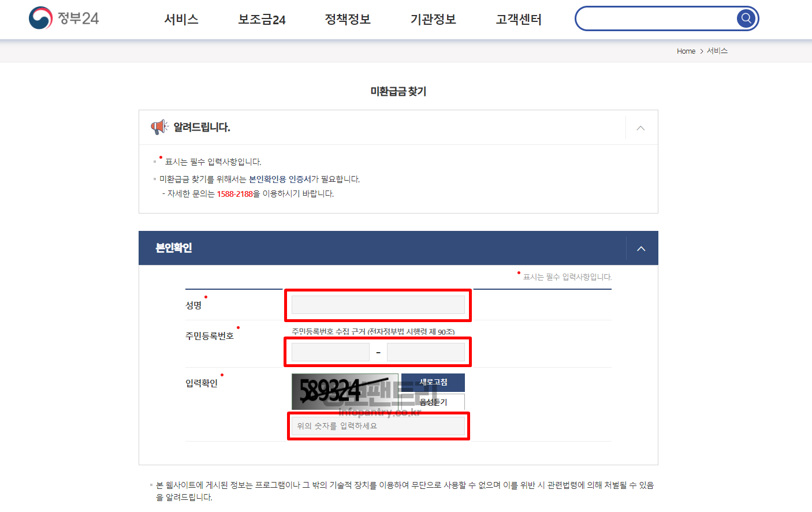Screen dimensions: 812x512
Task: Click the 음성듣기 audio button
Action: pos(433,402)
